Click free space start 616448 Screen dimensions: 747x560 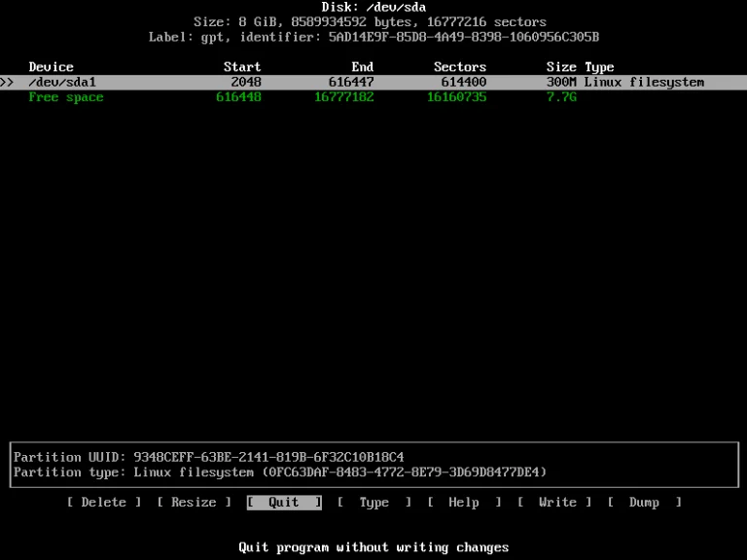[238, 97]
